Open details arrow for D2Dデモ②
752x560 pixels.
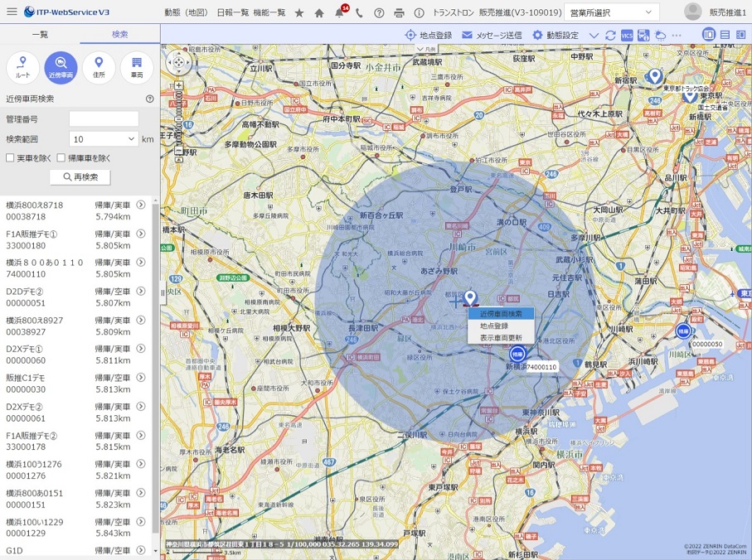pos(140,292)
